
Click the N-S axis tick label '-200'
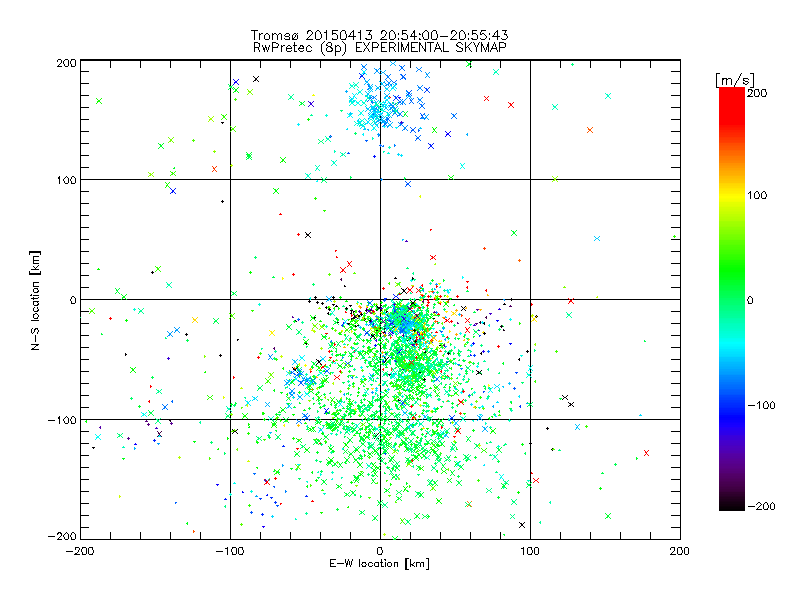[x=62, y=537]
